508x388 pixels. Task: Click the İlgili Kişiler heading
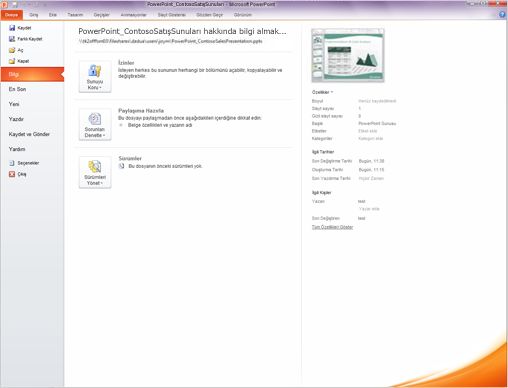pos(322,193)
